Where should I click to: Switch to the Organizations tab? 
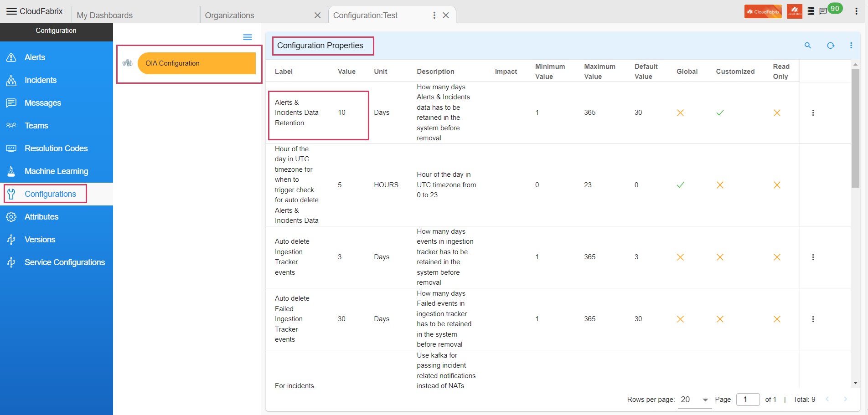tap(229, 15)
